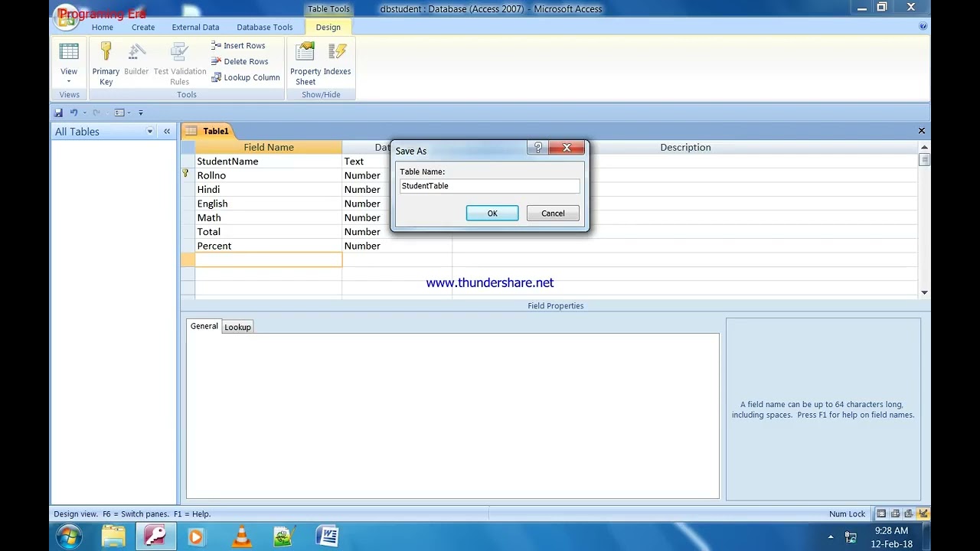Click the form view quick access icon
The width and height of the screenshot is (980, 551).
119,112
